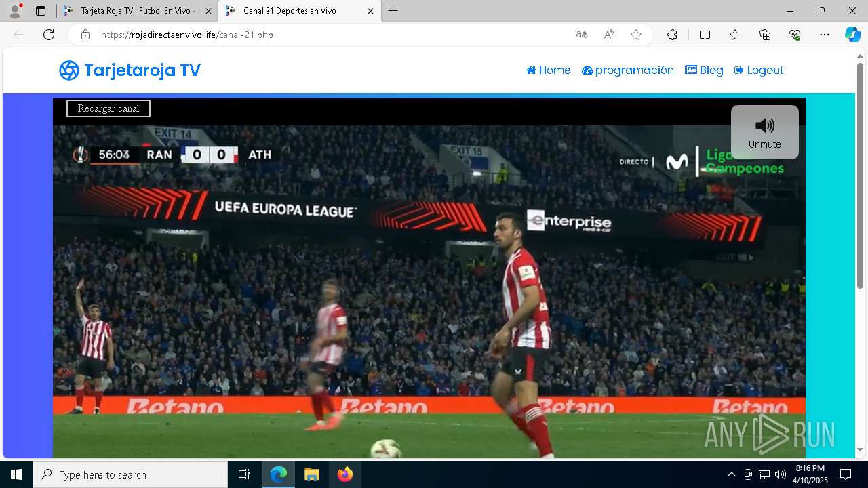Click the address bar URL field

click(x=332, y=35)
